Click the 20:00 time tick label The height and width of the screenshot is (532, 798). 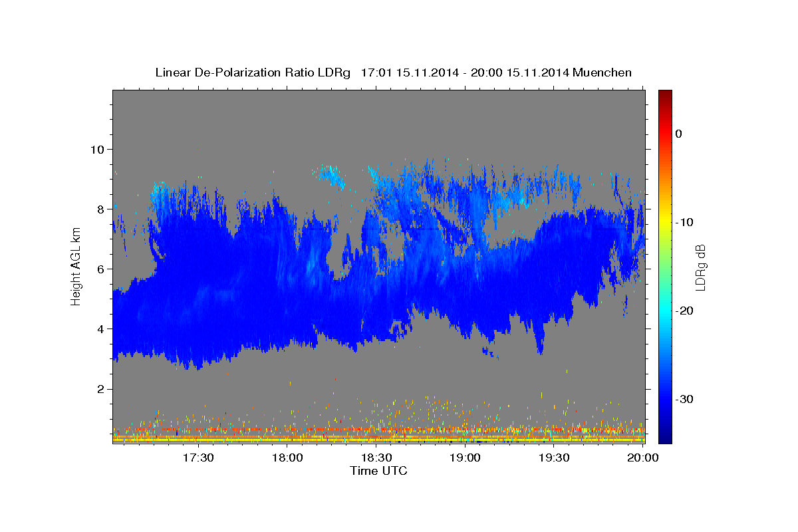tap(644, 458)
